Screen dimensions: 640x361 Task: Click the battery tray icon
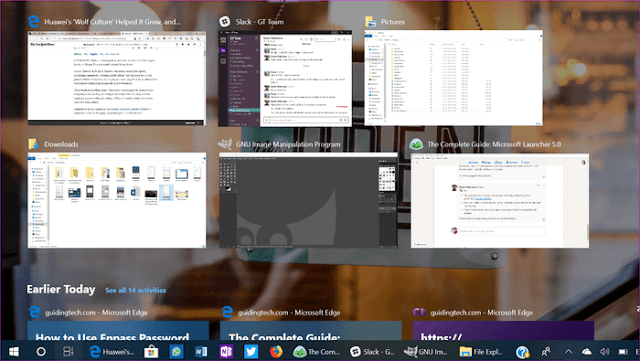(623, 351)
